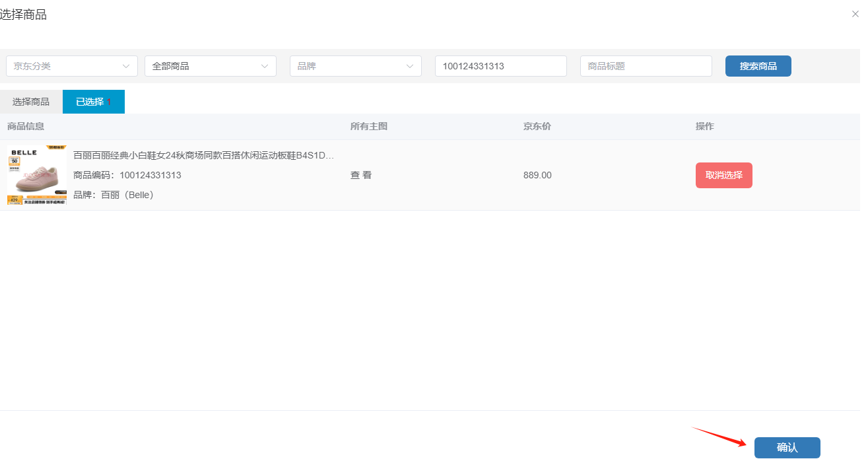Click the 品牌：百丽（Belle） text
Screen dimensions: 868x459
pos(113,195)
